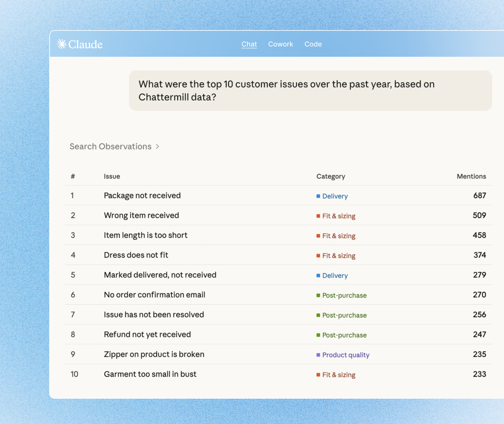Select 'Zipper on product is broken' issue

tap(154, 354)
